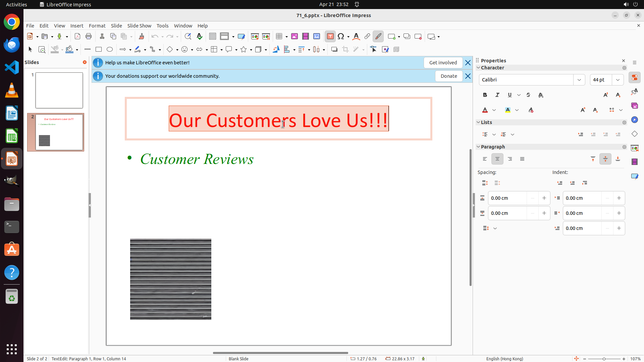This screenshot has width=644, height=362.
Task: Open the Calibri font name dropdown
Action: click(x=579, y=80)
